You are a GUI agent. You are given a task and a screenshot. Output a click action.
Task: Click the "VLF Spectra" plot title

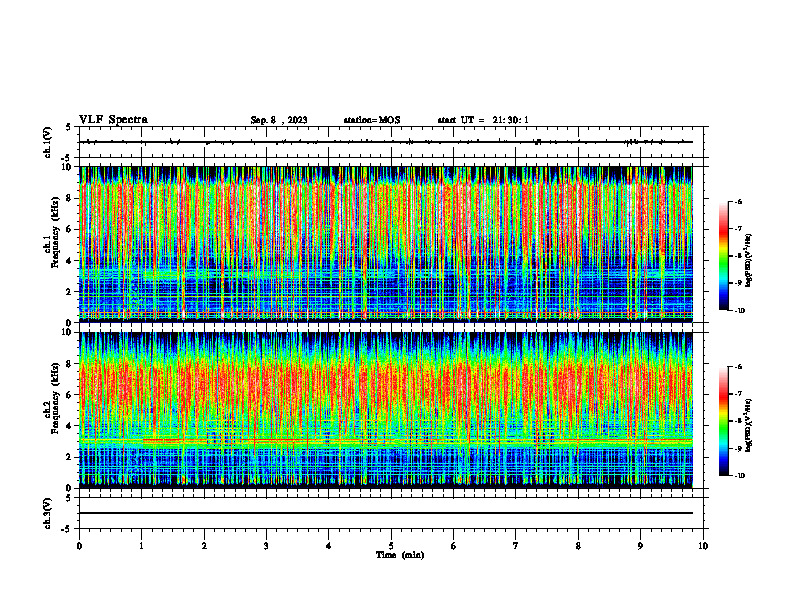click(113, 120)
